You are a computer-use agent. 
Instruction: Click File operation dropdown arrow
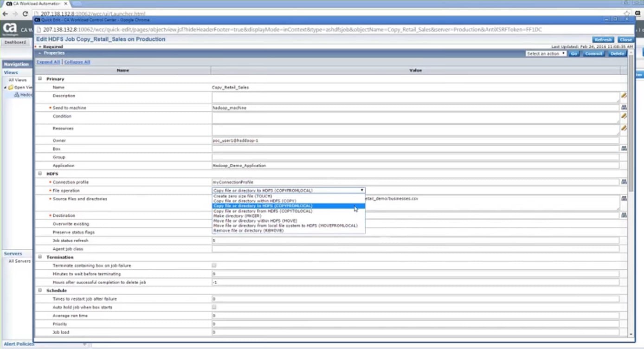(362, 190)
